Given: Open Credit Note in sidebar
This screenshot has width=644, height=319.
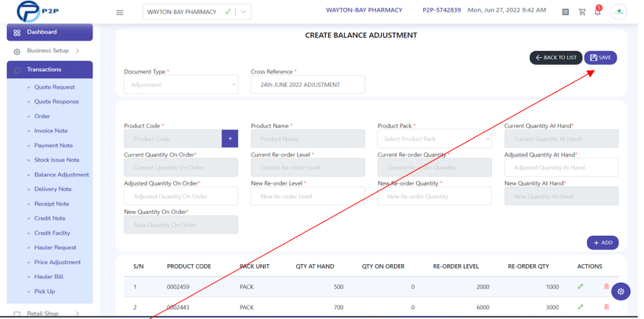Looking at the screenshot, I should pos(49,219).
